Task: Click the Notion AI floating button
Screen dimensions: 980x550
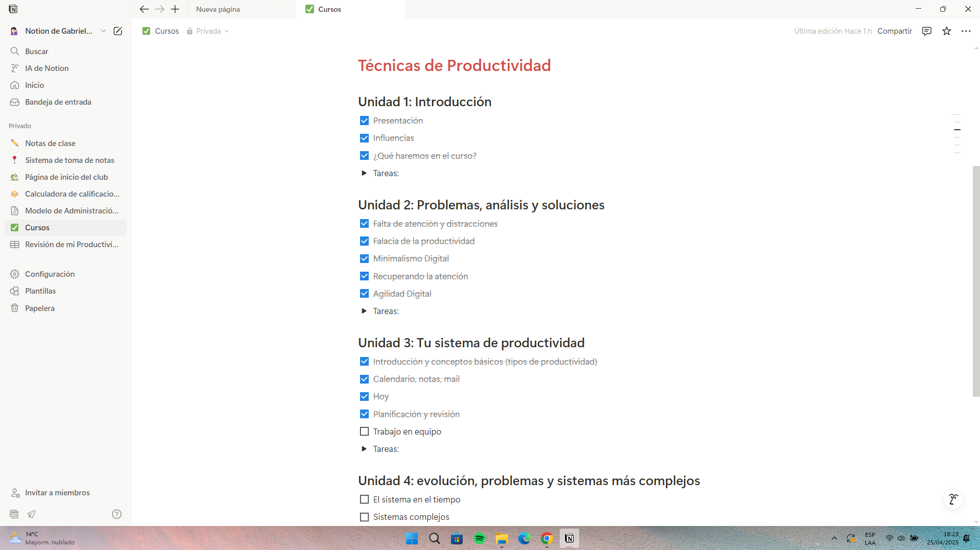Action: coord(953,499)
